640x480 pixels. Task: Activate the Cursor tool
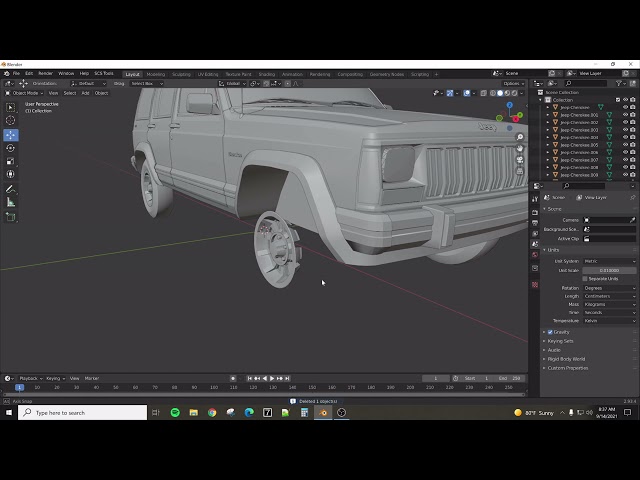point(11,120)
